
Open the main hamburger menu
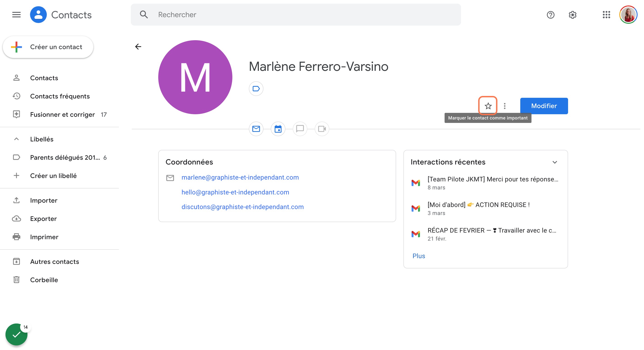pyautogui.click(x=16, y=15)
